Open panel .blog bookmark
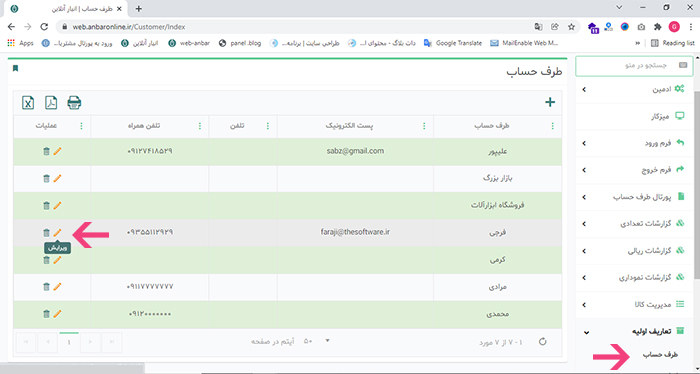This screenshot has width=700, height=374. 240,43
